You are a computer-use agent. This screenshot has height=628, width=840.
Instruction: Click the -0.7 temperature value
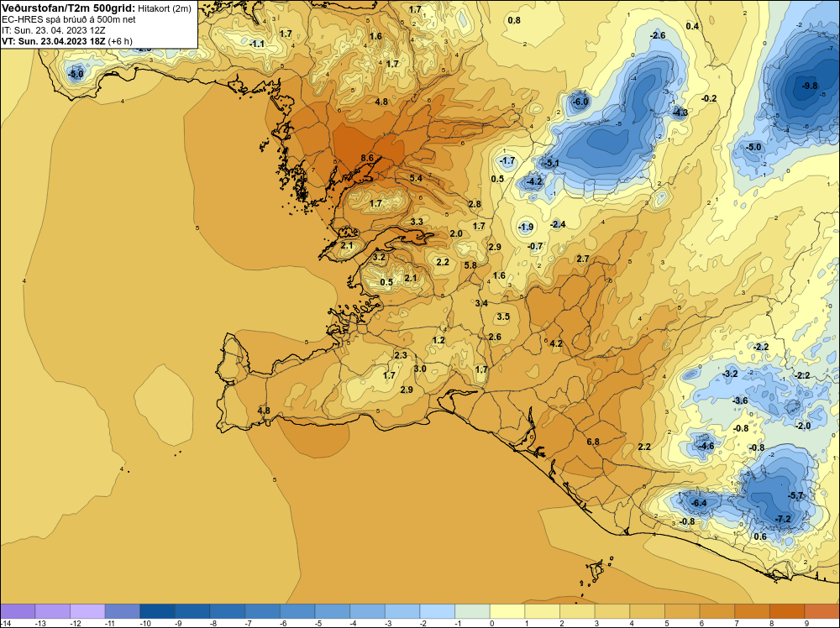point(535,246)
